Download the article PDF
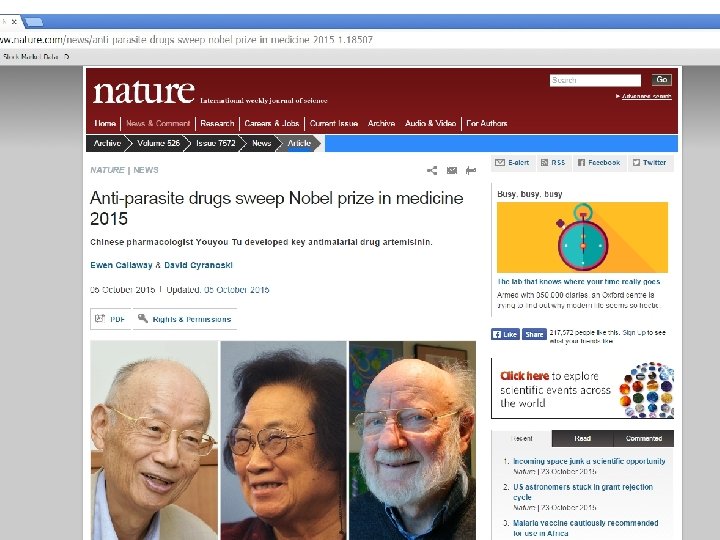 [x=110, y=319]
